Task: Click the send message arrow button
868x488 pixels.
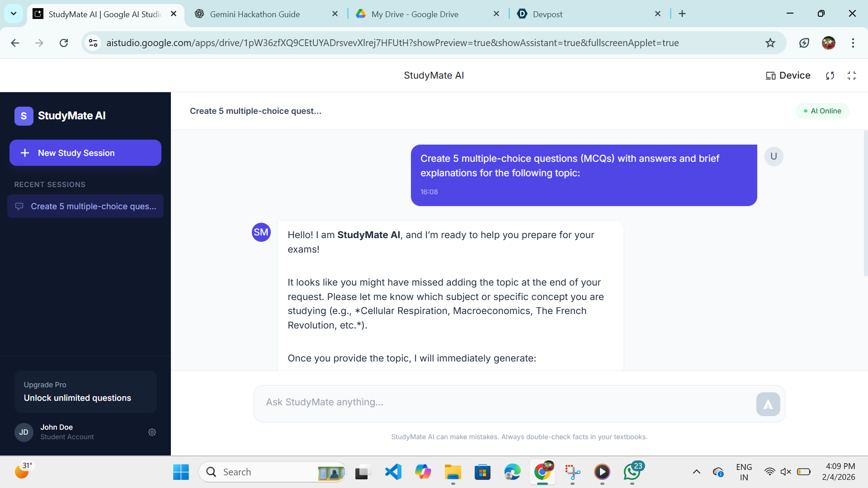Action: (768, 404)
